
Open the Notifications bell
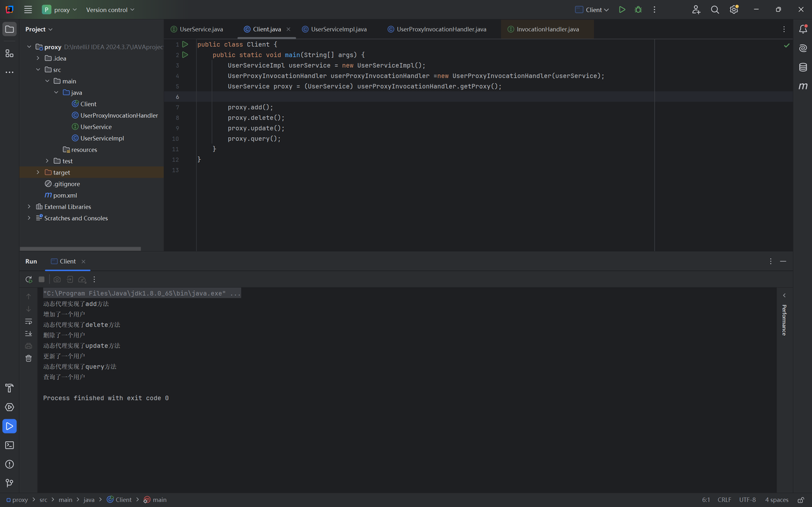coord(803,29)
